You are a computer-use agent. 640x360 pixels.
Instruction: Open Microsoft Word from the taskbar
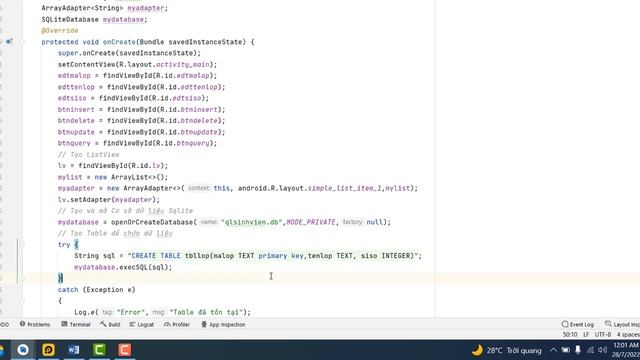tap(74, 350)
